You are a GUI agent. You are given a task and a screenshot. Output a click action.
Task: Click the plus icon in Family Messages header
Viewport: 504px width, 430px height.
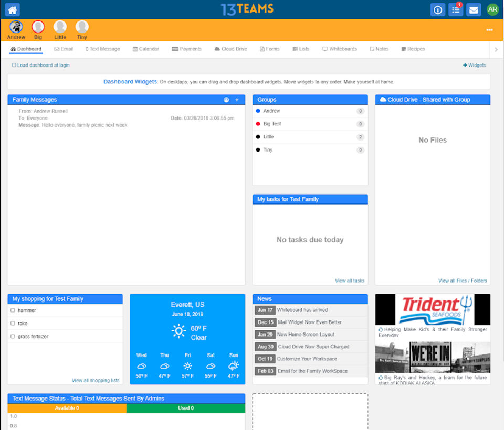click(x=237, y=100)
